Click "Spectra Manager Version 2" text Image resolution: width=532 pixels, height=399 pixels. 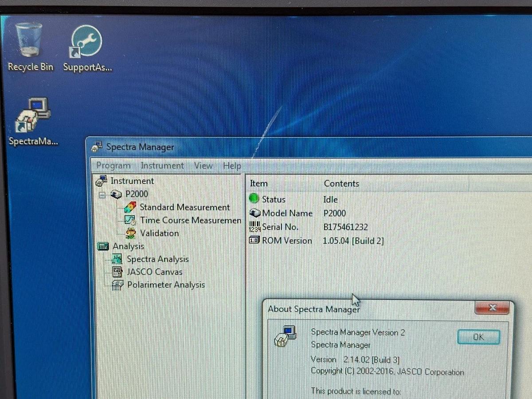[358, 332]
